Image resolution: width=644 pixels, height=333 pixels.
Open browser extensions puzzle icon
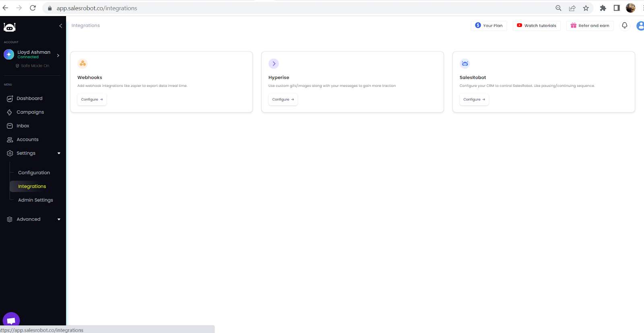click(603, 8)
